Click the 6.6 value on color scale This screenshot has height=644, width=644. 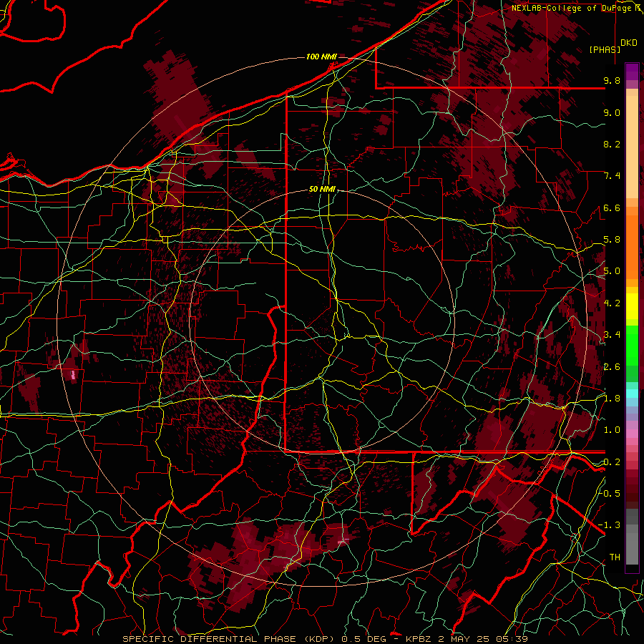(612, 208)
